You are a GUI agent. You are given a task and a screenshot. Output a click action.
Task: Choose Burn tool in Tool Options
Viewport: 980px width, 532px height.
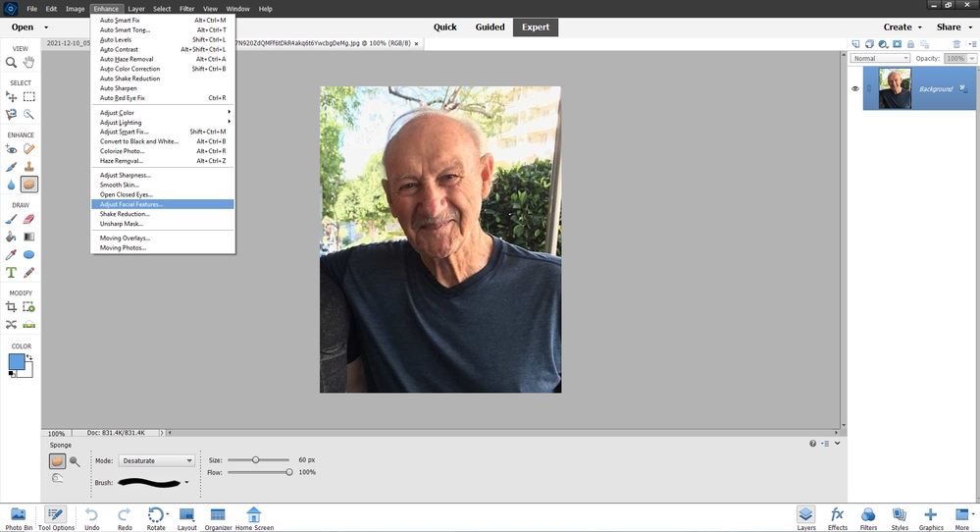click(x=57, y=478)
